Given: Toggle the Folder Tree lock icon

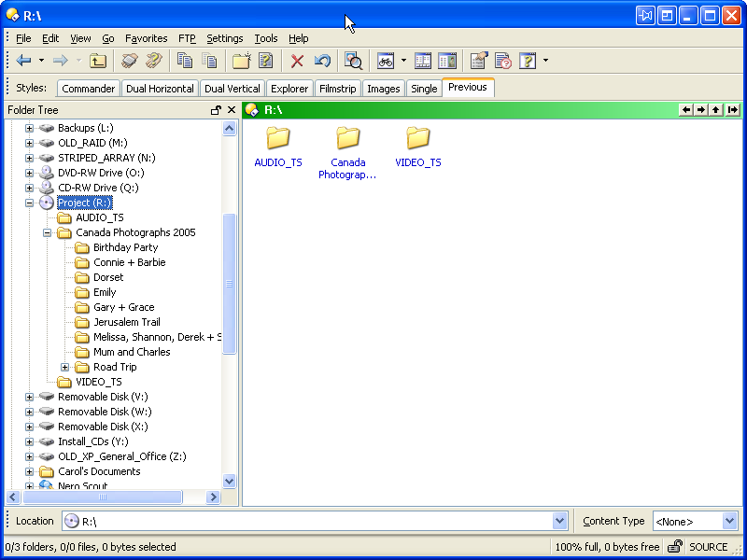Looking at the screenshot, I should coord(216,110).
